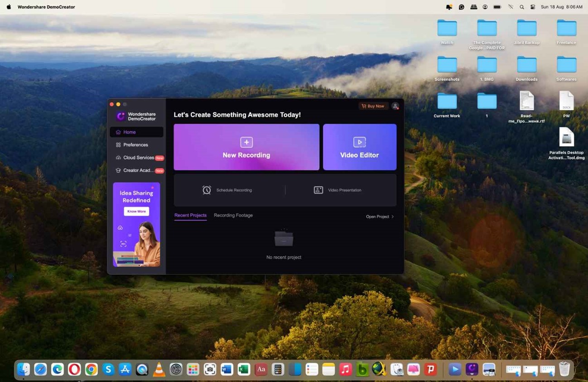Click the Buy Now button
588x382 pixels.
[373, 106]
